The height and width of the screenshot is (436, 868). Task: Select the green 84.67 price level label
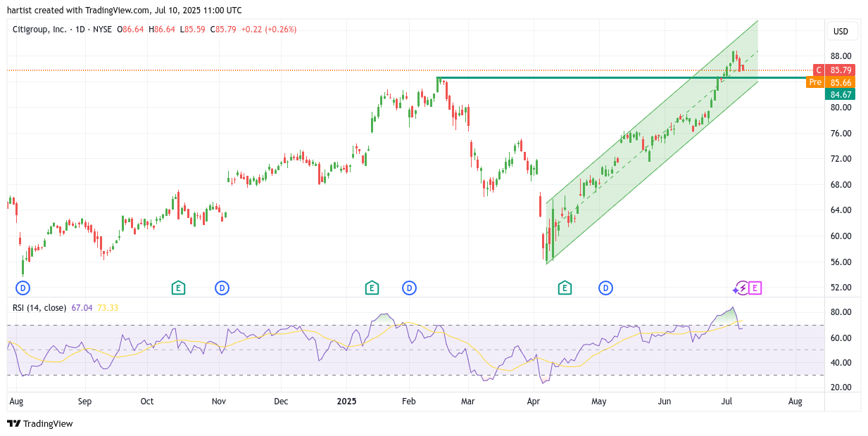point(841,94)
